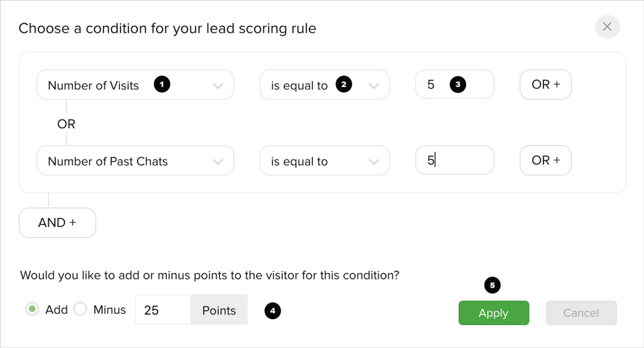Click the step 4 marker badge
Screen dimensions: 644x348
(x=272, y=311)
